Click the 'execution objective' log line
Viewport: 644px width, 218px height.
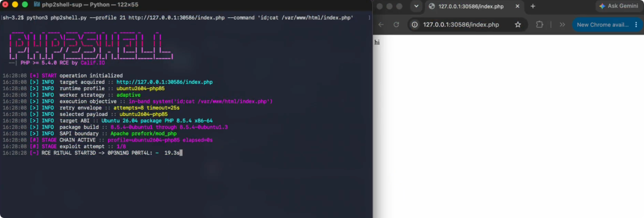[138, 101]
